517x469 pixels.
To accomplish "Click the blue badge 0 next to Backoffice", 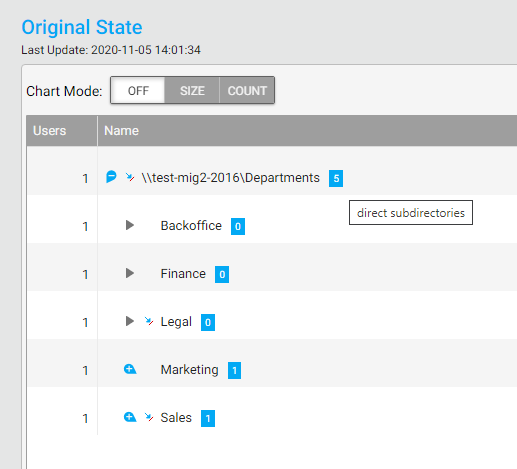I will tap(238, 226).
